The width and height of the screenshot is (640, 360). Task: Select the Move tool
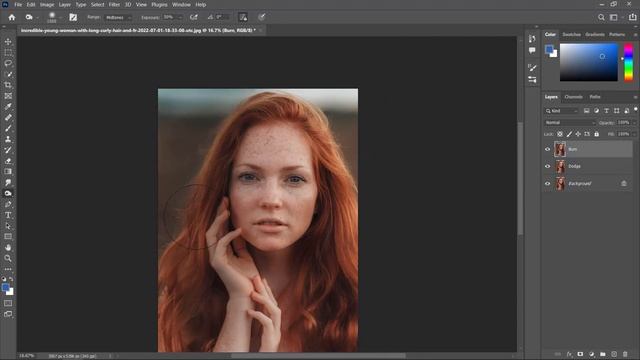(x=8, y=42)
